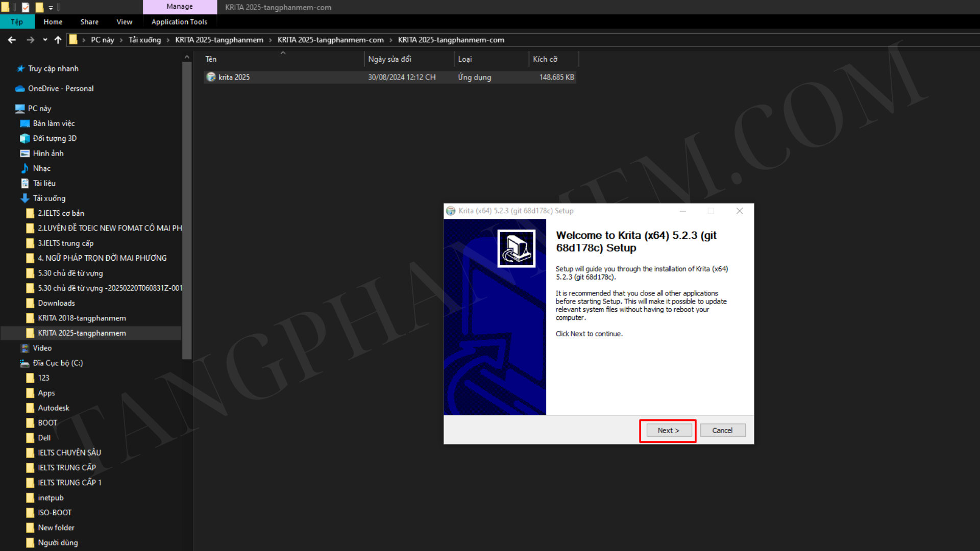
Task: Open the Video library icon
Action: pyautogui.click(x=24, y=348)
